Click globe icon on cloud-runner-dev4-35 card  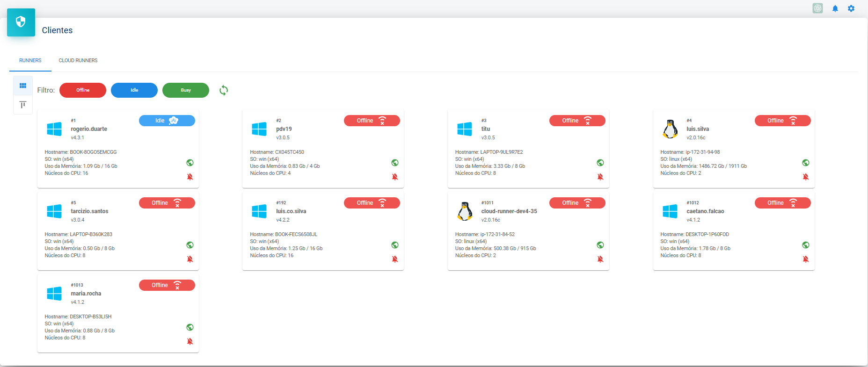600,245
